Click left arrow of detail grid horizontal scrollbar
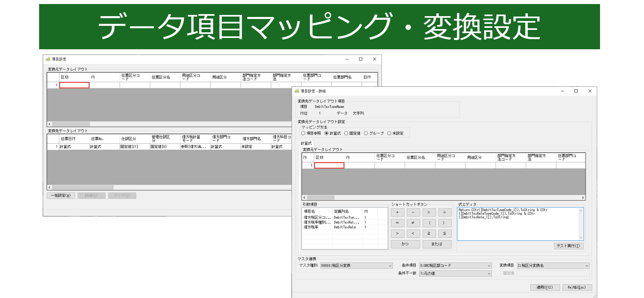This screenshot has height=298, width=644. 304,198
